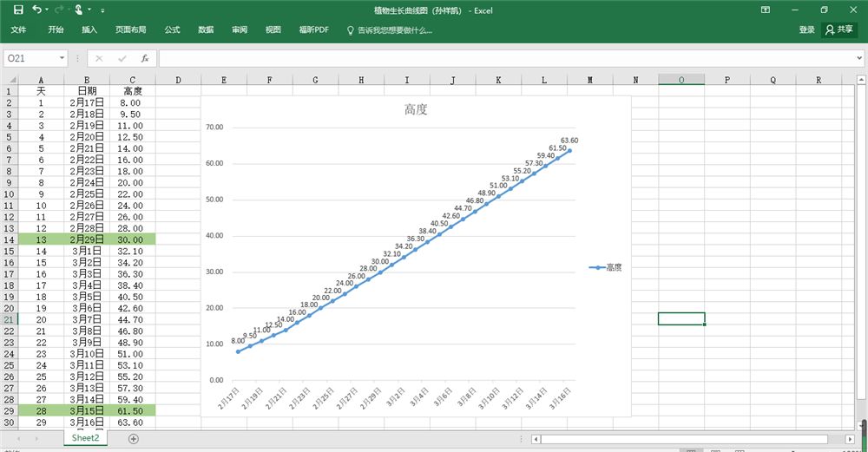Switch to the 开始 ribbon tab

click(x=56, y=29)
